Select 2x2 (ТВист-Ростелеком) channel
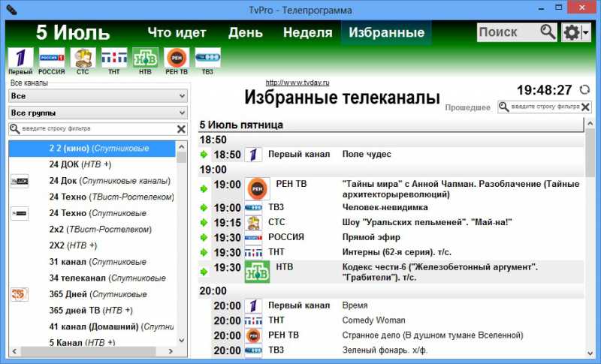Screen dimensions: 601x364 tap(92, 230)
